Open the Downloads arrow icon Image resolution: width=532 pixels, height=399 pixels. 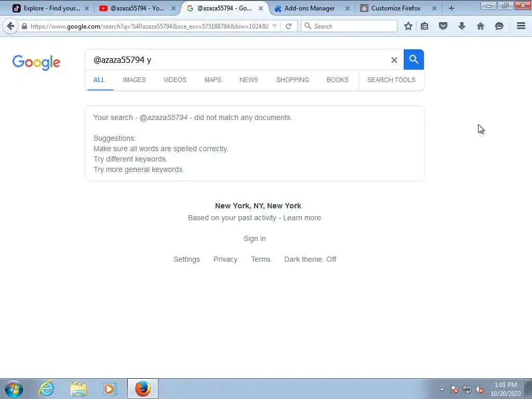(x=462, y=26)
